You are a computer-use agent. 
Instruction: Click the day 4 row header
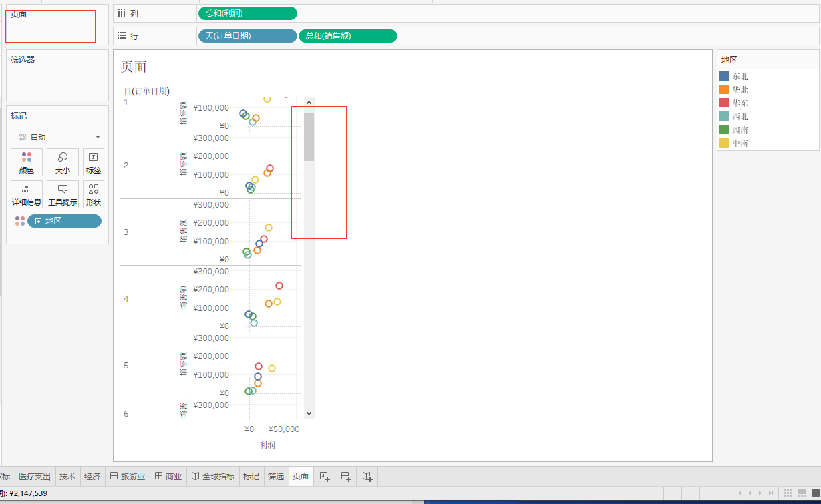[126, 298]
